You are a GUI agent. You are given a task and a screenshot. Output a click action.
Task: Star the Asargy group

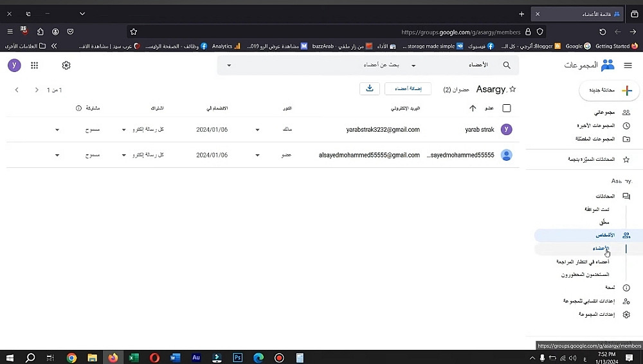(x=512, y=89)
